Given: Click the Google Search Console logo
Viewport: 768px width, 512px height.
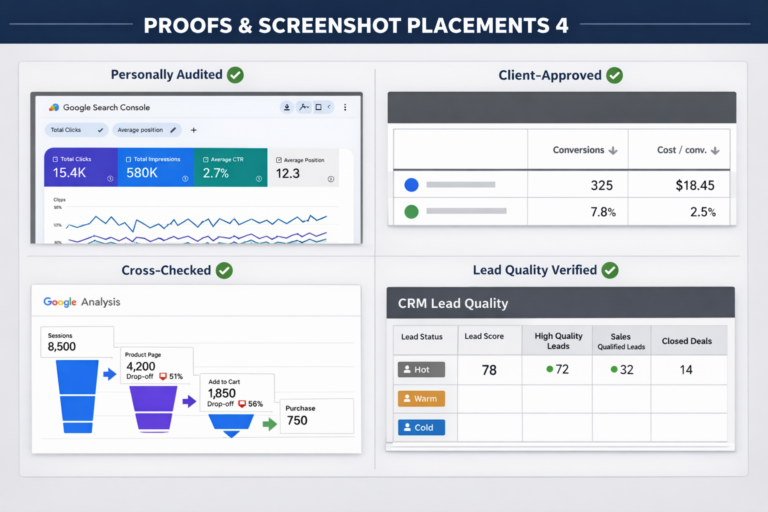Looking at the screenshot, I should point(53,107).
